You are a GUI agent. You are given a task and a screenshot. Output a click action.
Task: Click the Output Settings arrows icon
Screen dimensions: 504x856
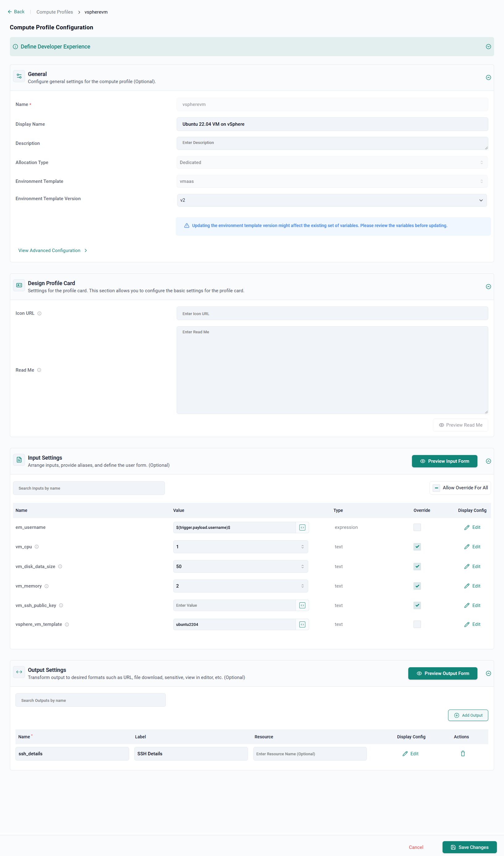click(x=19, y=672)
